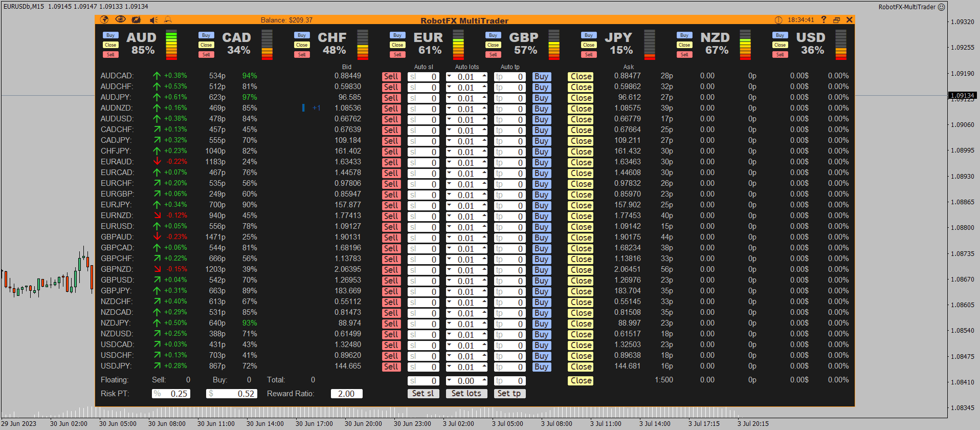Toggle alerts with the bell icon

pos(168,20)
